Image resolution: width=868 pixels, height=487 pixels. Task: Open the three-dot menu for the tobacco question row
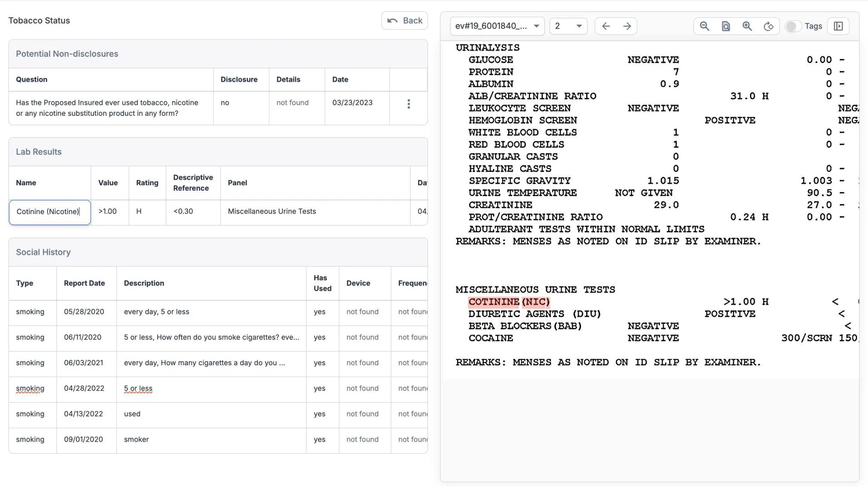tap(409, 104)
